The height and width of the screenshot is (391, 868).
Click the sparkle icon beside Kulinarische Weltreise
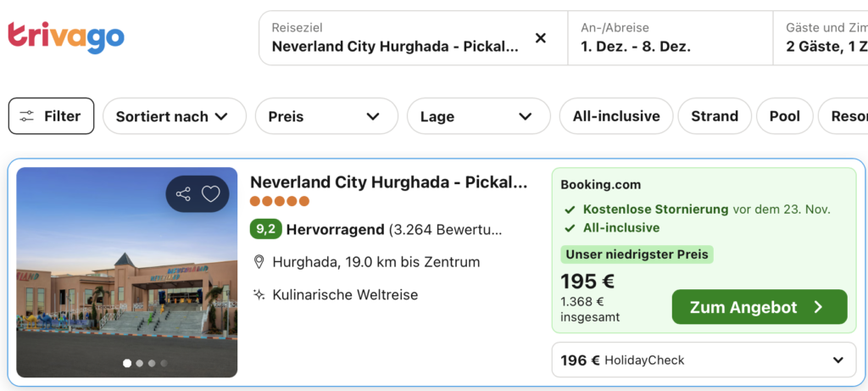click(x=259, y=294)
